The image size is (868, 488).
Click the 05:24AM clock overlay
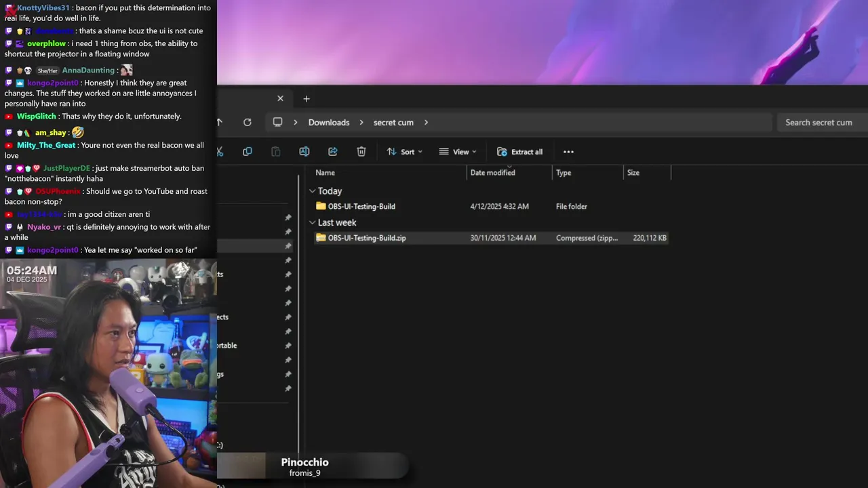point(32,270)
